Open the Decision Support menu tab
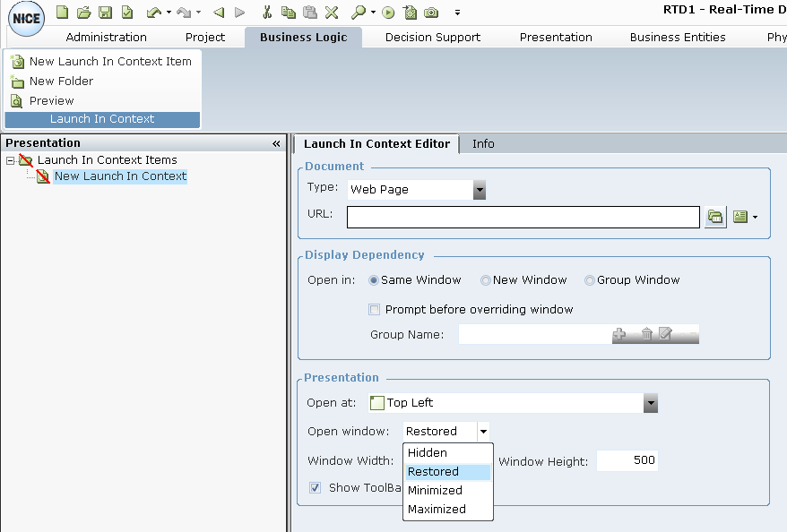Viewport: 787px width, 532px height. point(432,38)
